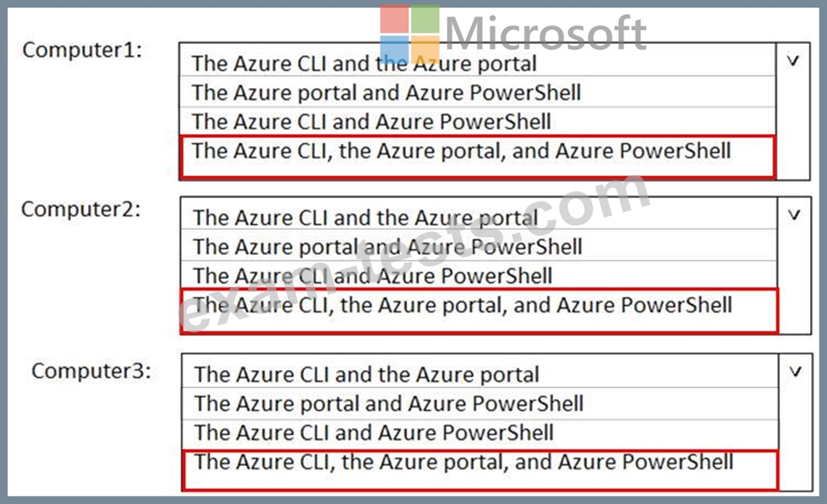
Task: Click the Microsoft wordmark text
Action: click(545, 33)
